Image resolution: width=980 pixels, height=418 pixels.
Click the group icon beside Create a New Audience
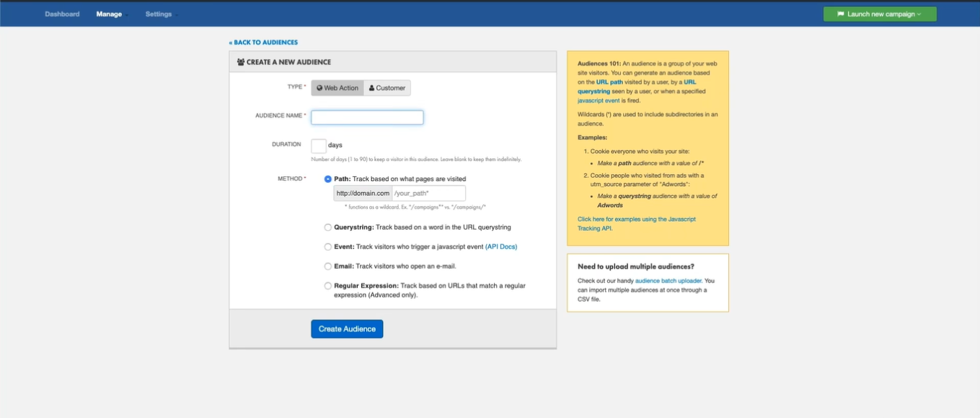[x=241, y=63]
